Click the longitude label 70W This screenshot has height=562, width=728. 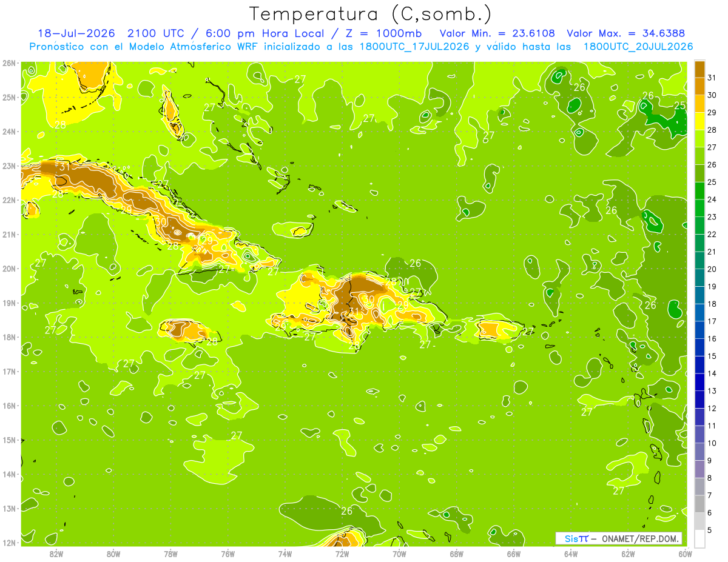pyautogui.click(x=399, y=554)
